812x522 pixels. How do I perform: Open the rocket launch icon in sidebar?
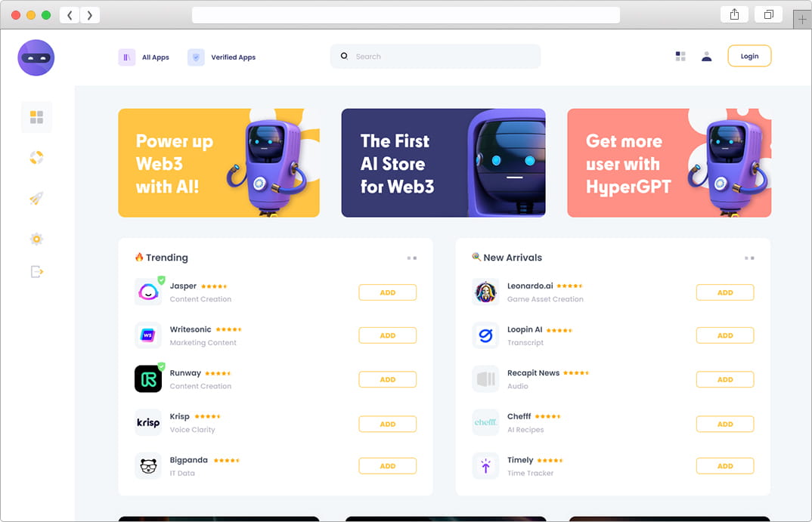click(36, 198)
